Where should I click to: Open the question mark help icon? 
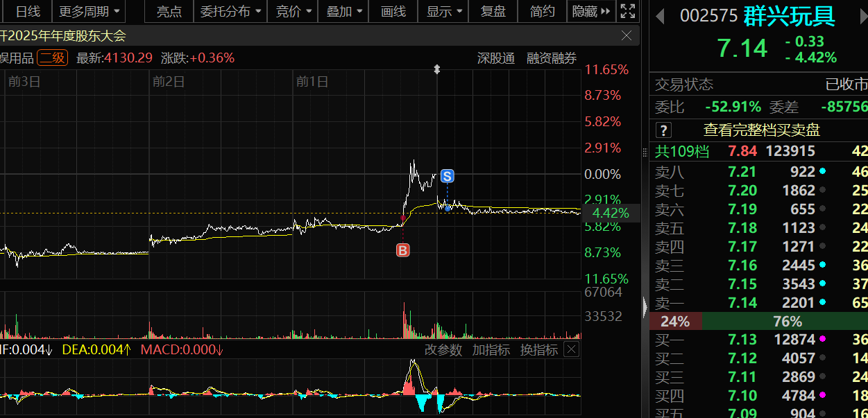663,130
